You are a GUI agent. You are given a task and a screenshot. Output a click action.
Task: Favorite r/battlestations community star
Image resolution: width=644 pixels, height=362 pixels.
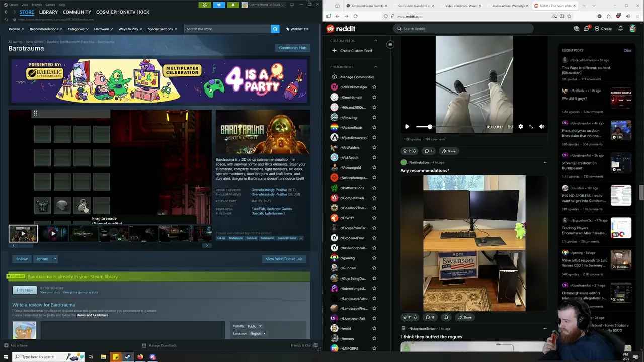click(x=374, y=188)
